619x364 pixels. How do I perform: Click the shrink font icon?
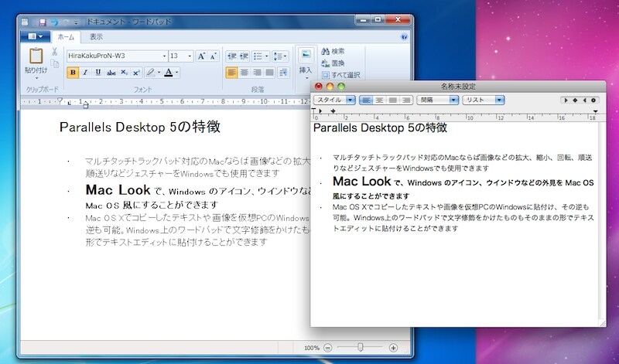coord(214,56)
